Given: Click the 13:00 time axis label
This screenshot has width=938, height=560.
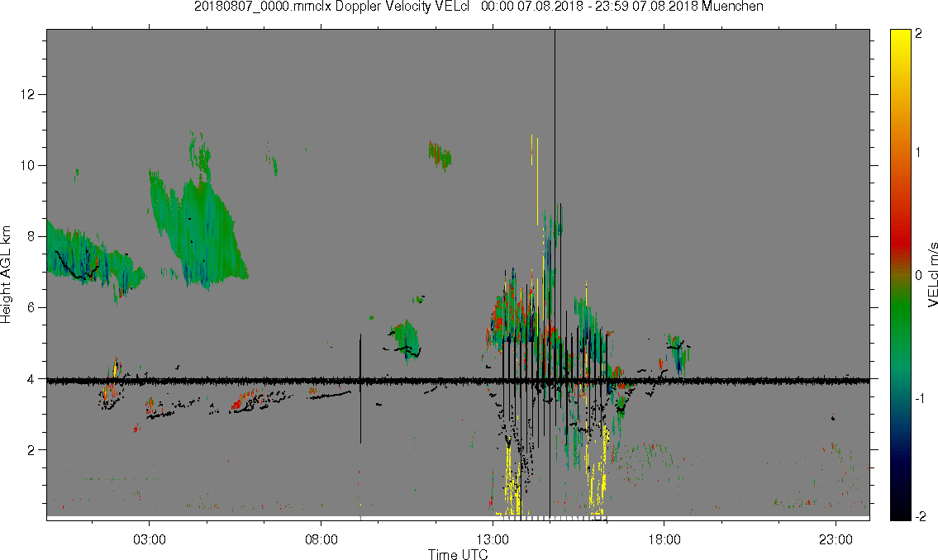Looking at the screenshot, I should (493, 539).
